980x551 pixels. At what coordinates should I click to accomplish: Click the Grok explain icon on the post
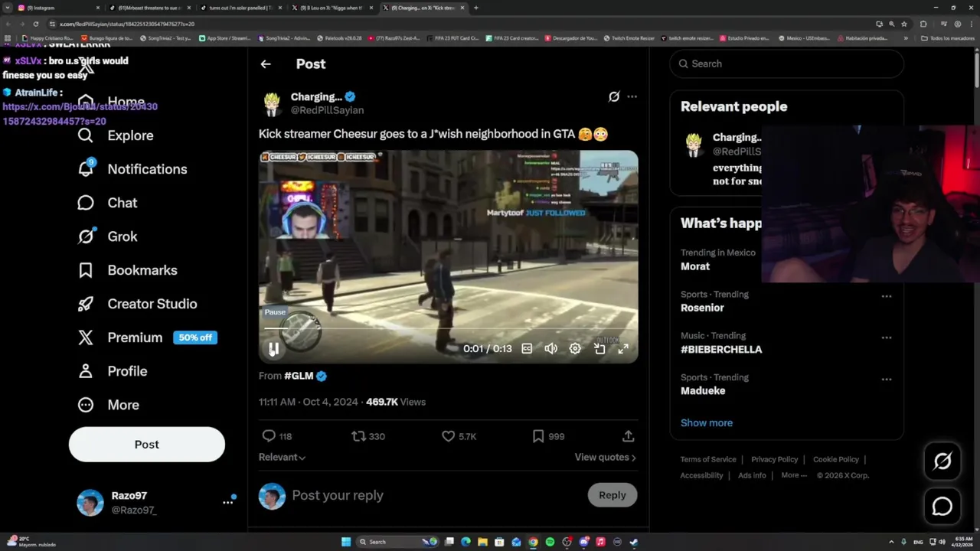[x=614, y=96]
